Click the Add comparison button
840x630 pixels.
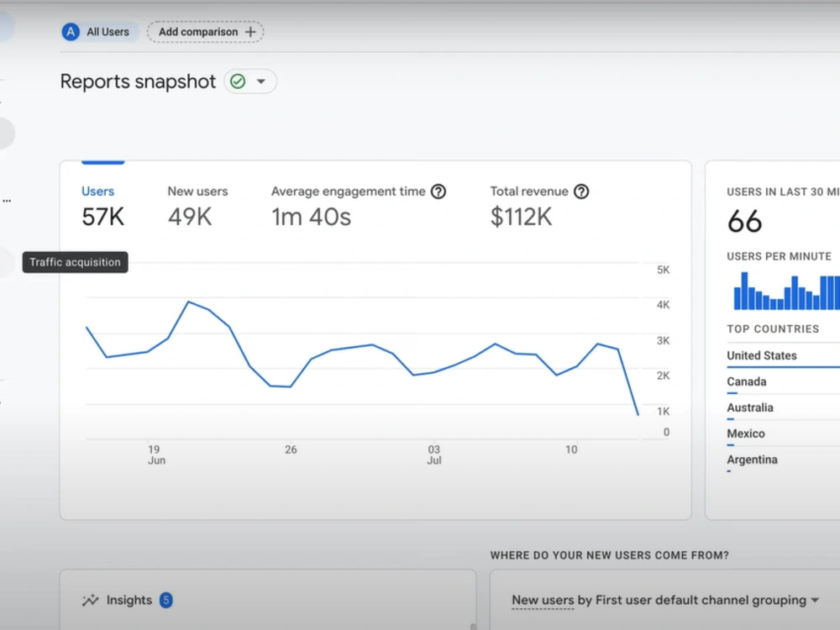coord(205,32)
